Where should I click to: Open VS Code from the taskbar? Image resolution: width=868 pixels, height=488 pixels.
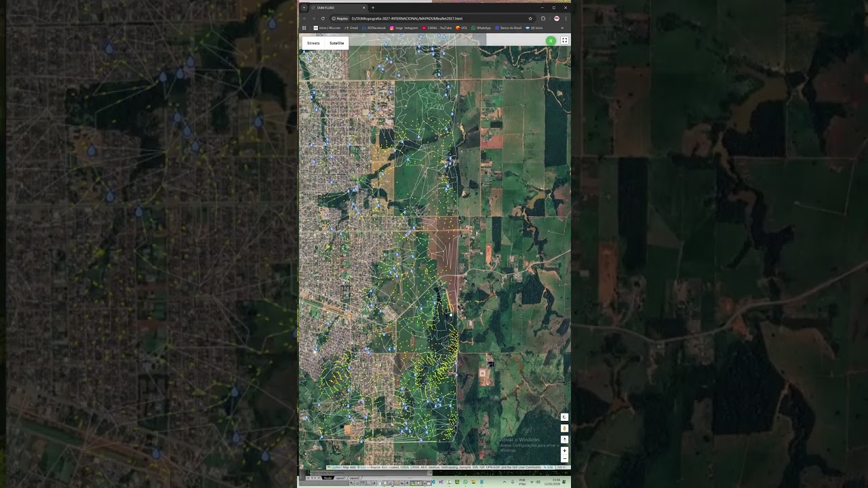click(x=433, y=482)
